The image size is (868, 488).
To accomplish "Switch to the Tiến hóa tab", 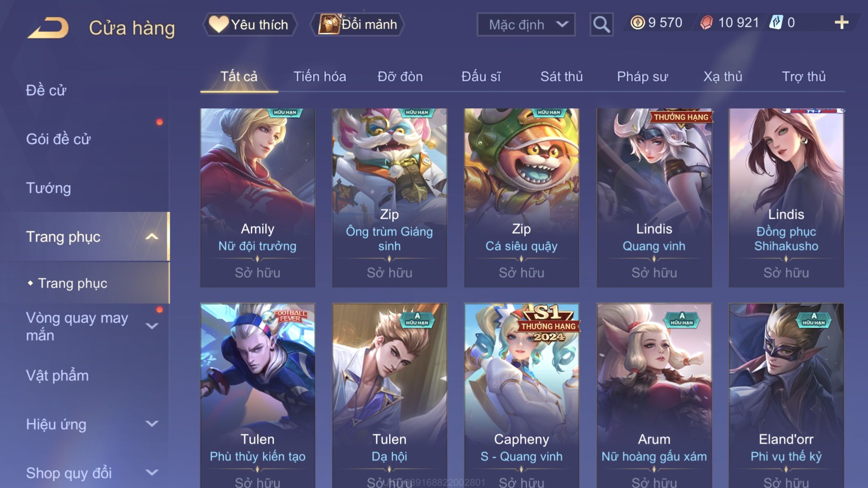I will (320, 76).
